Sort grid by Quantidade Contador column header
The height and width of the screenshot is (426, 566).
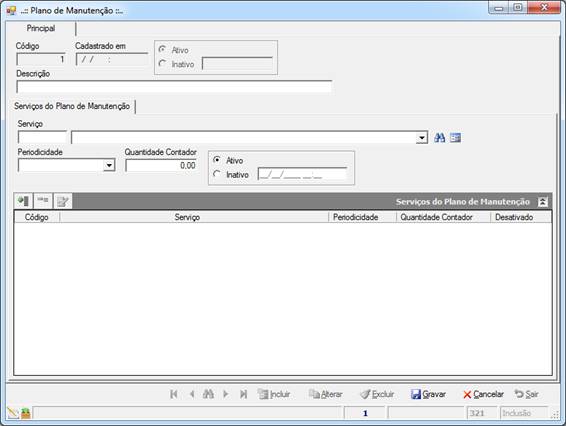pos(443,217)
